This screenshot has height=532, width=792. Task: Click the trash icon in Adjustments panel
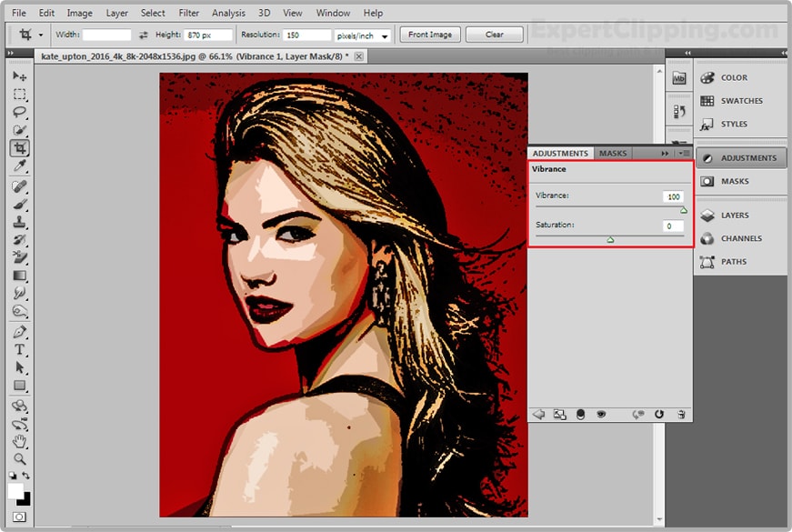click(x=681, y=415)
